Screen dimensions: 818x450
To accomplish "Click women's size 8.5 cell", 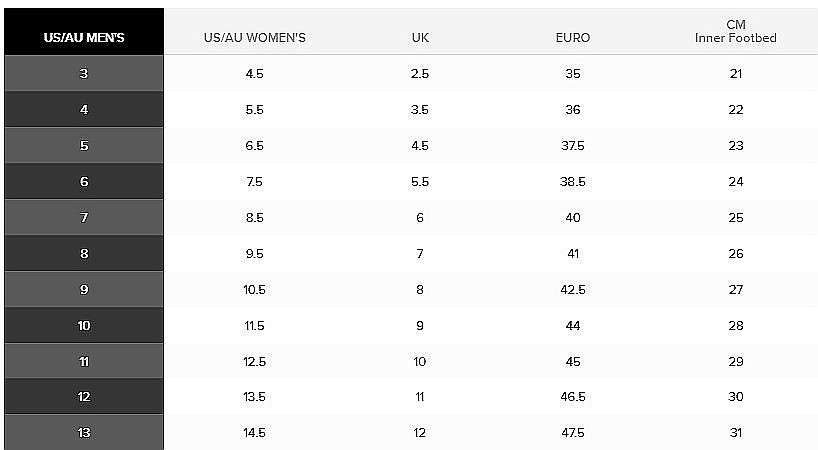I will (255, 217).
